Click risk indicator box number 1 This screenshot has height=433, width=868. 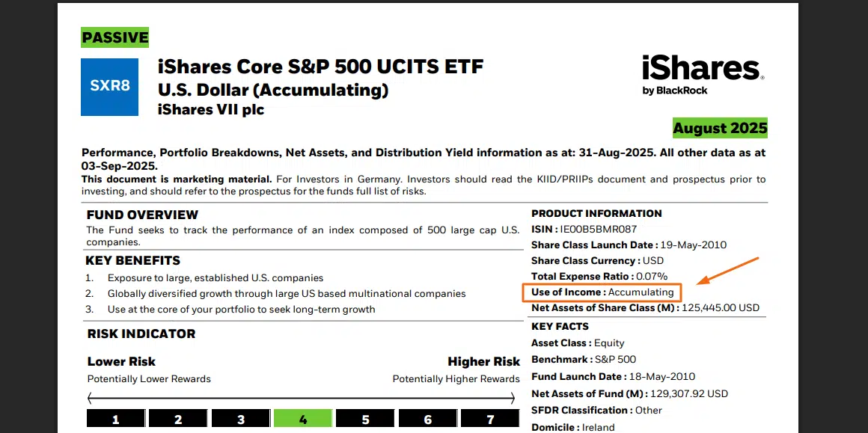click(116, 419)
